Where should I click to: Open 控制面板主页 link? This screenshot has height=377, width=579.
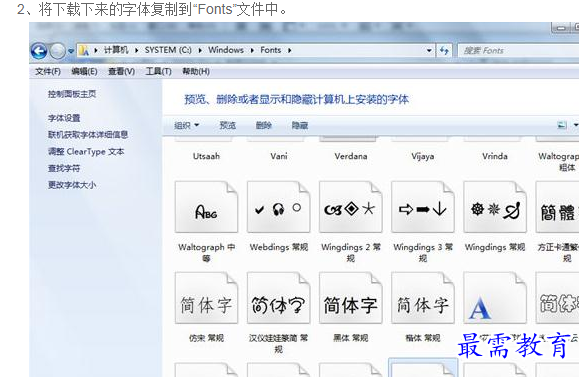[72, 94]
